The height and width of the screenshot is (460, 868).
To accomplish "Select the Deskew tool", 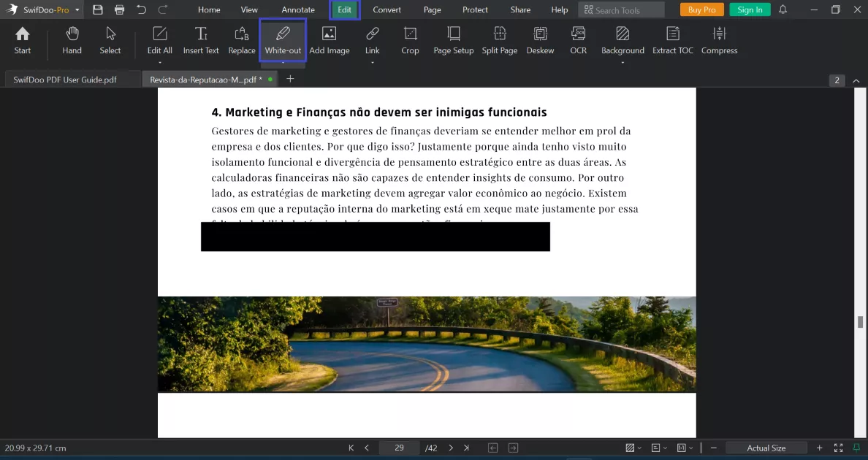I will [x=540, y=40].
